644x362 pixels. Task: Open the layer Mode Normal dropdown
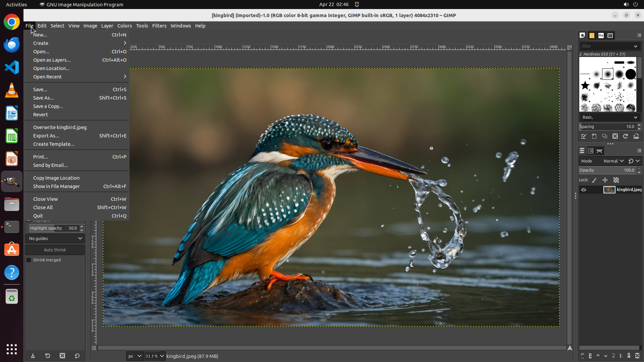613,161
